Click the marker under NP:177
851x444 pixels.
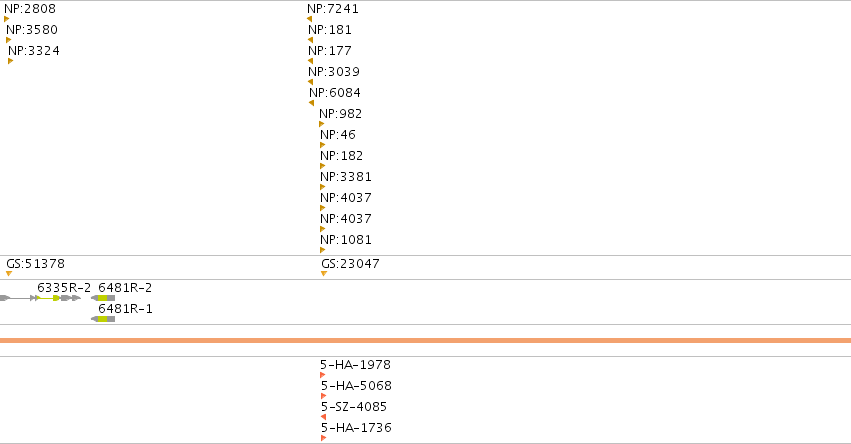coord(310,61)
